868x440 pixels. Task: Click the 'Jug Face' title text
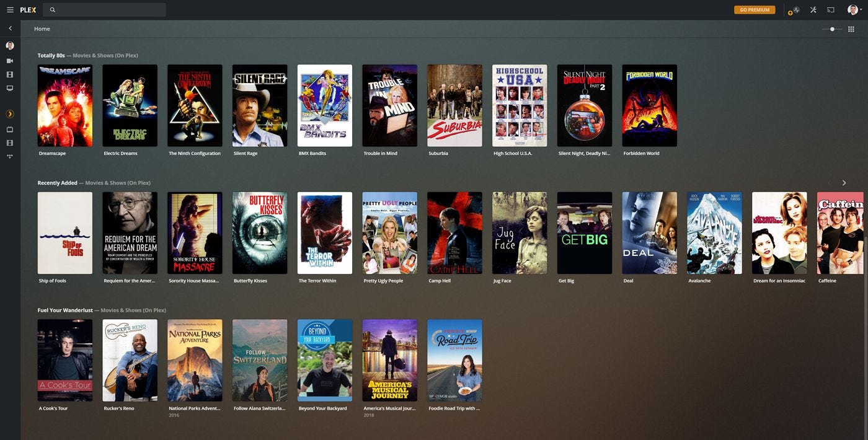pos(502,281)
